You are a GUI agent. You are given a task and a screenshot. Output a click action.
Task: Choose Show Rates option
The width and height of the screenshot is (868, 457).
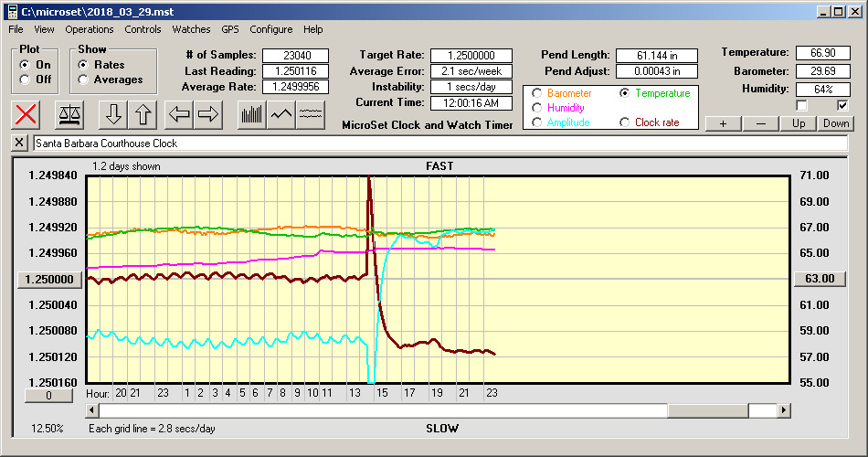83,65
